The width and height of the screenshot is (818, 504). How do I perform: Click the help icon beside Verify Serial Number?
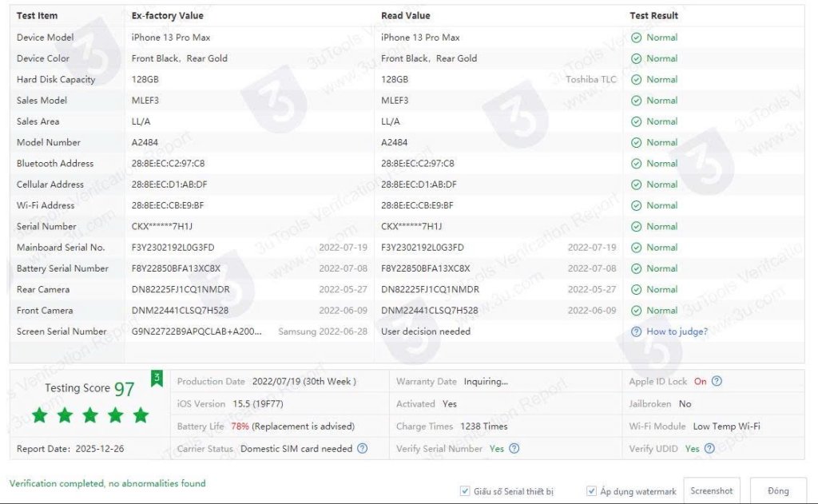pyautogui.click(x=514, y=449)
